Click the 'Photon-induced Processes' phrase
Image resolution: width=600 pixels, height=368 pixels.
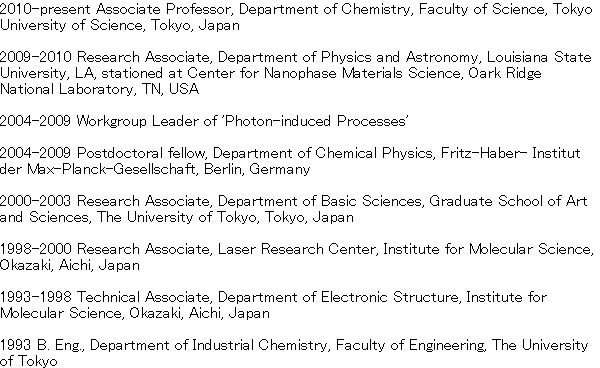(x=315, y=121)
